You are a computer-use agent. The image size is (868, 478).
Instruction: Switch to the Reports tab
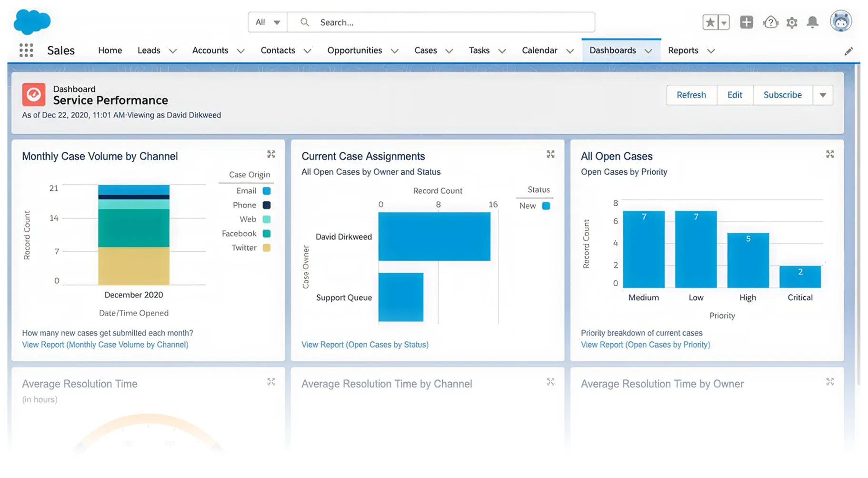tap(684, 50)
